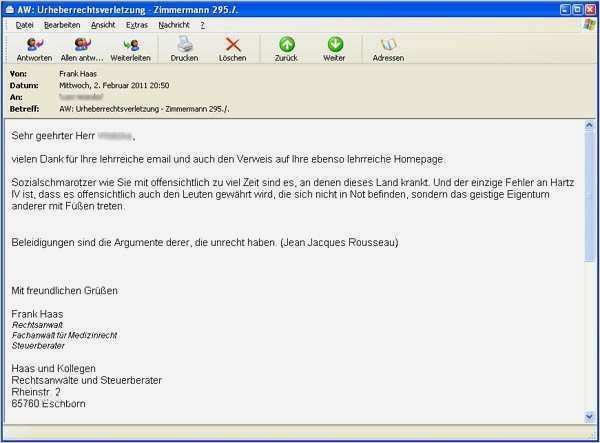Open the Extras menu
Viewport: 600px width, 443px height.
137,25
